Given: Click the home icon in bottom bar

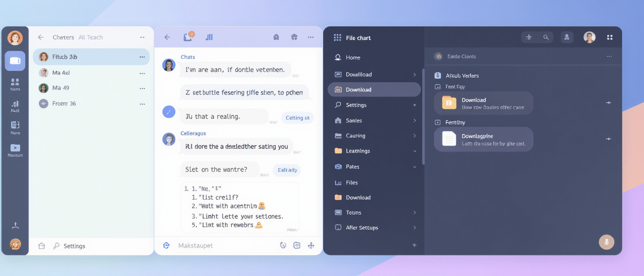Looking at the screenshot, I should tap(41, 246).
